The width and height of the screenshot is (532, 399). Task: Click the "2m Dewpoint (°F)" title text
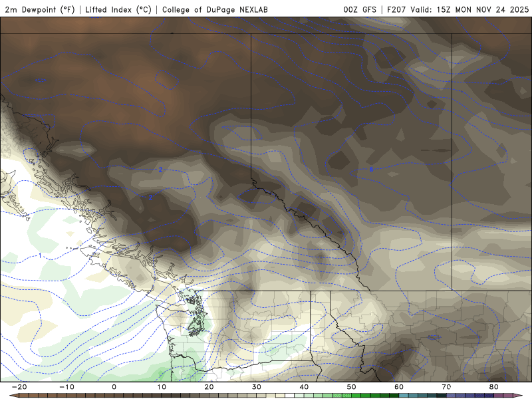click(40, 9)
